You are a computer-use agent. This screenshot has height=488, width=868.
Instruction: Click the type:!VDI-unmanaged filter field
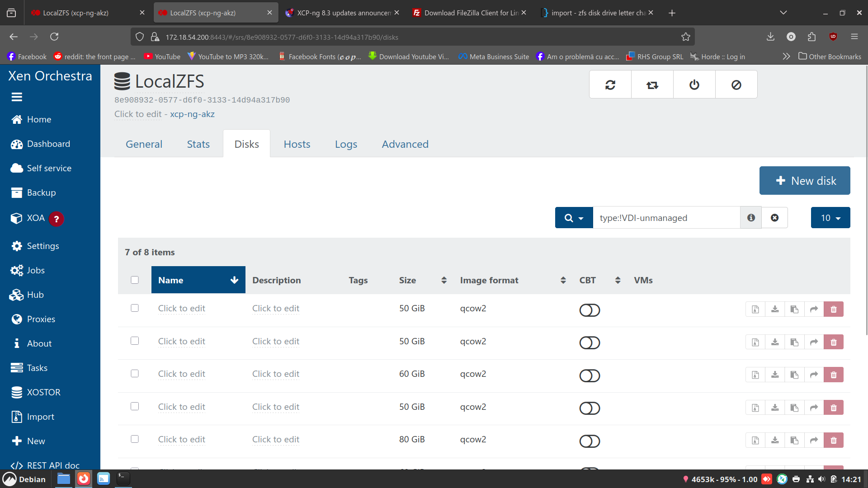tap(665, 218)
